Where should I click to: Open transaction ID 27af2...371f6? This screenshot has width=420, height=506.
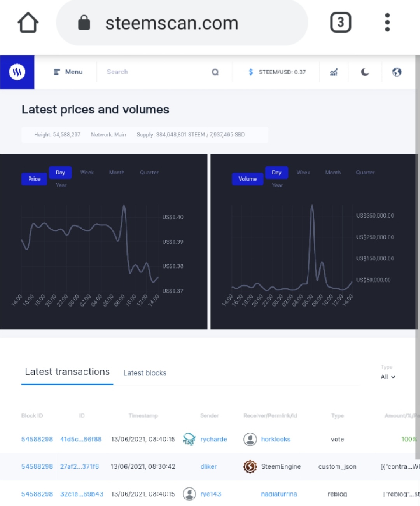pos(79,467)
